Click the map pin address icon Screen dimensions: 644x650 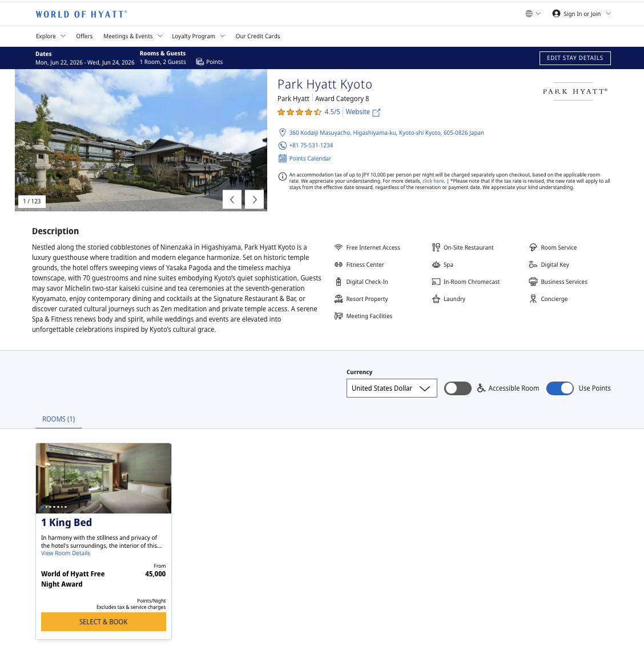(x=282, y=133)
